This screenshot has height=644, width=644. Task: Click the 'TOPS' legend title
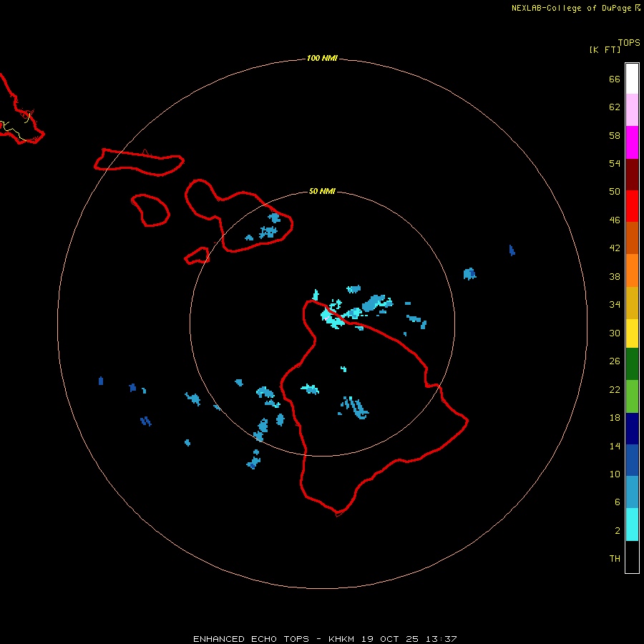point(629,43)
